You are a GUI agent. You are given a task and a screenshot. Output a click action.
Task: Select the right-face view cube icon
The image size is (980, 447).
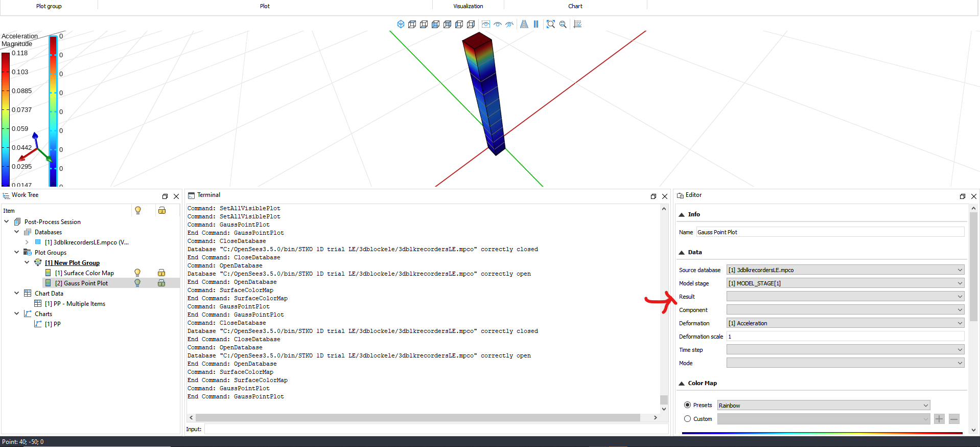471,24
